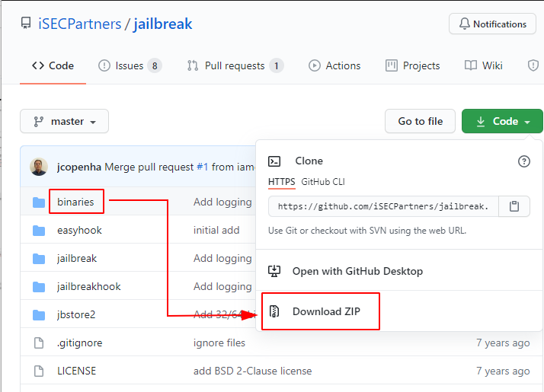Viewport: 544px width, 392px height.
Task: Switch to the Issues tab
Action: (x=130, y=66)
